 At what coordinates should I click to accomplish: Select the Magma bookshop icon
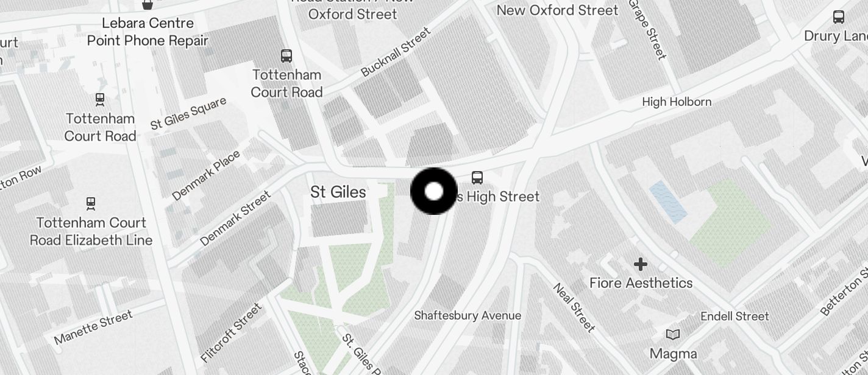point(673,335)
